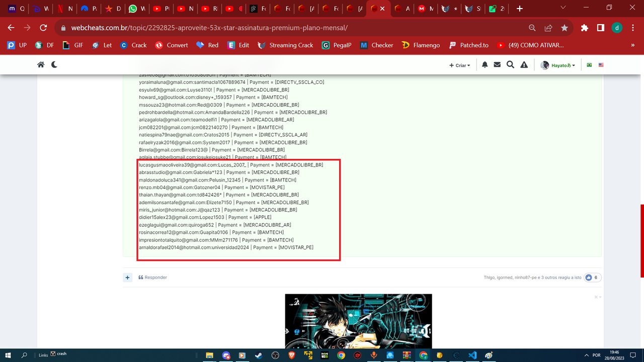Screen dimensions: 644x362
Task: Open the anime banner image below the post
Action: click(358, 321)
